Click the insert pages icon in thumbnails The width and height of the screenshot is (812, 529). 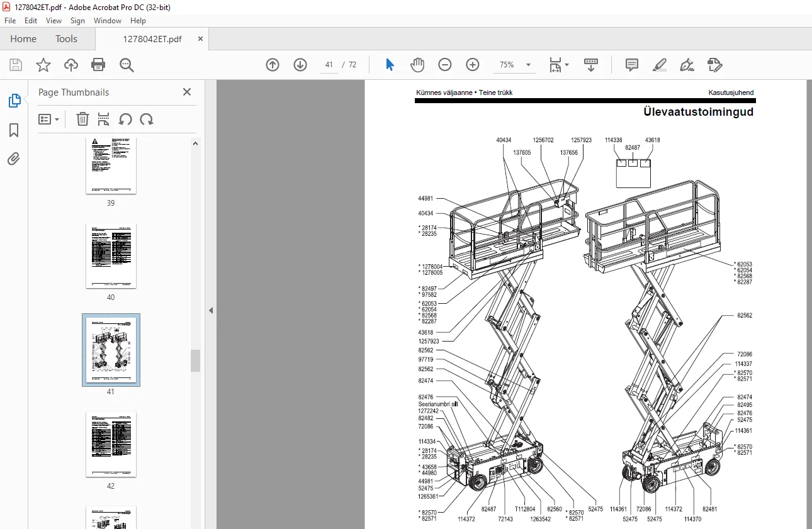[x=104, y=119]
